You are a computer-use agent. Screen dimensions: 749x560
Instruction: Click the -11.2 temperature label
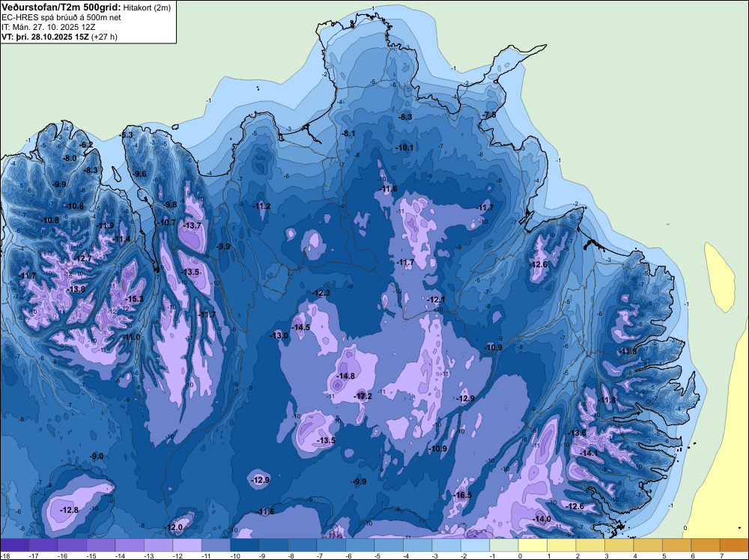(261, 206)
